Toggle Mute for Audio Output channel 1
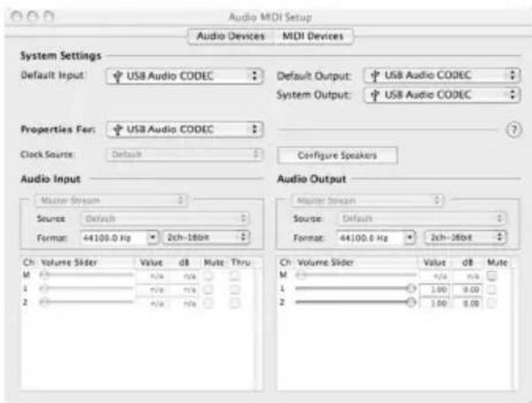 click(x=492, y=289)
